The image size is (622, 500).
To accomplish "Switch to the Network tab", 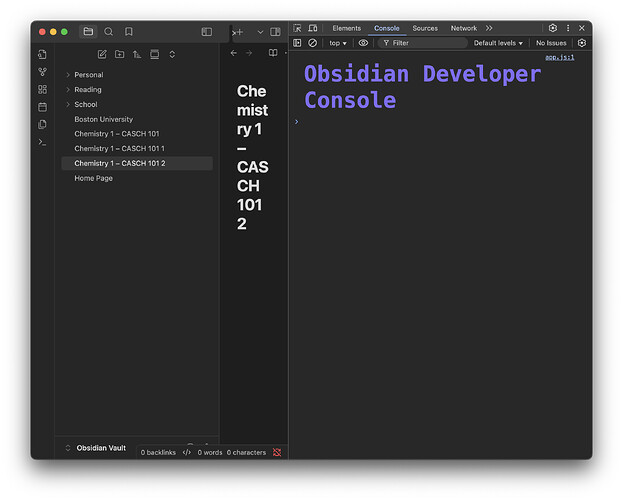I will click(463, 28).
